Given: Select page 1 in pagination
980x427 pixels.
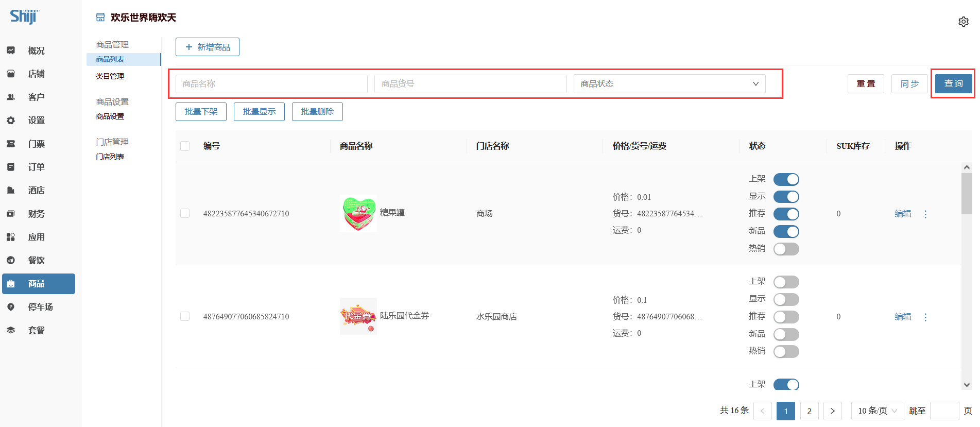Looking at the screenshot, I should 786,411.
